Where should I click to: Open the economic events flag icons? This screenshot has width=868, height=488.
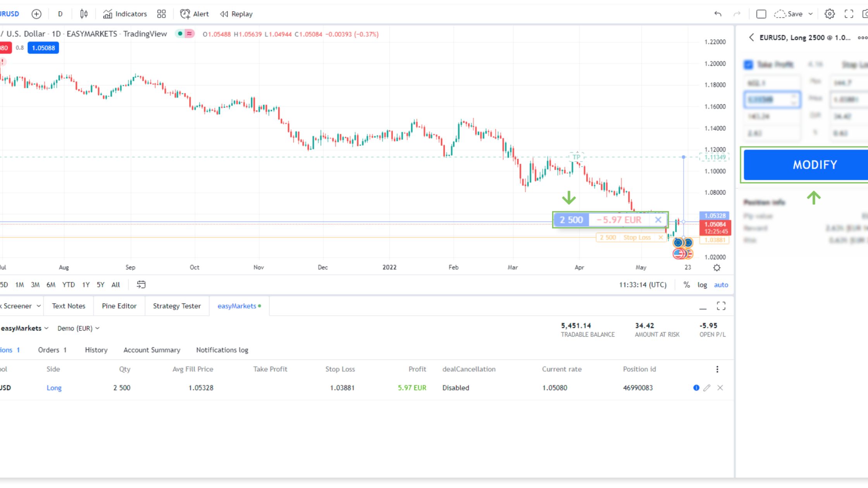point(683,248)
